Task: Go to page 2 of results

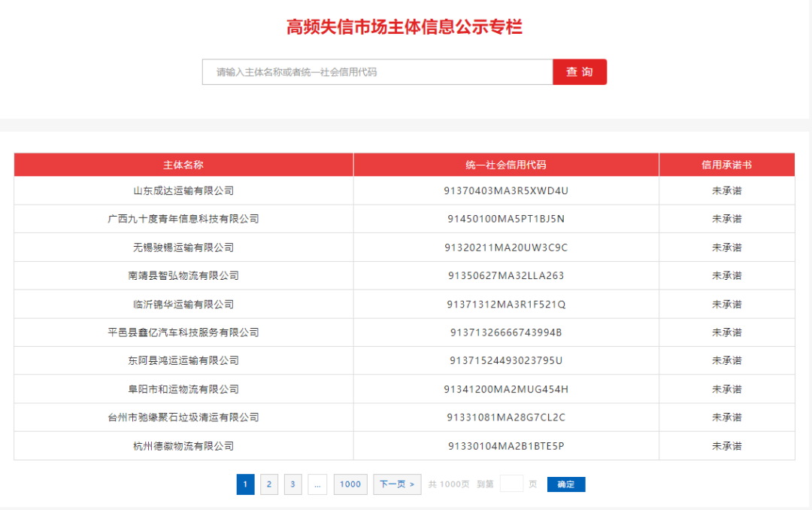Action: [269, 484]
